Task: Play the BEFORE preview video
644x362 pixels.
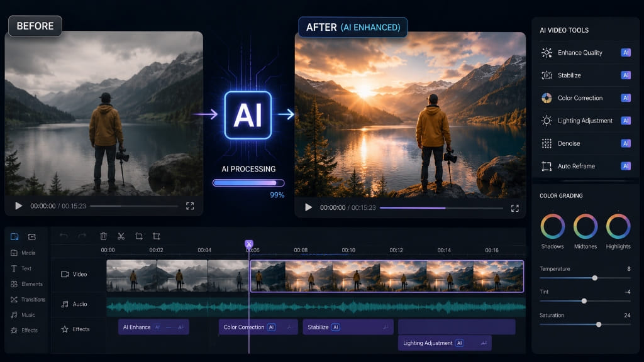Action: [18, 206]
